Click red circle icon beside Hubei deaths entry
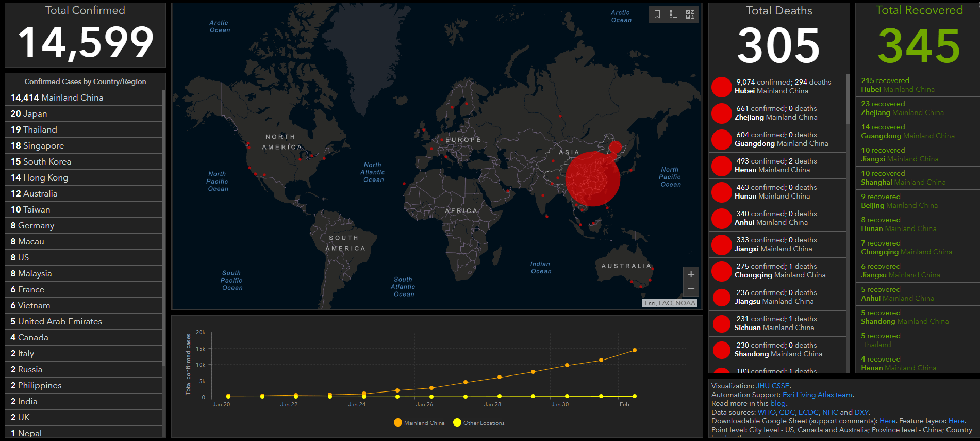 point(721,87)
